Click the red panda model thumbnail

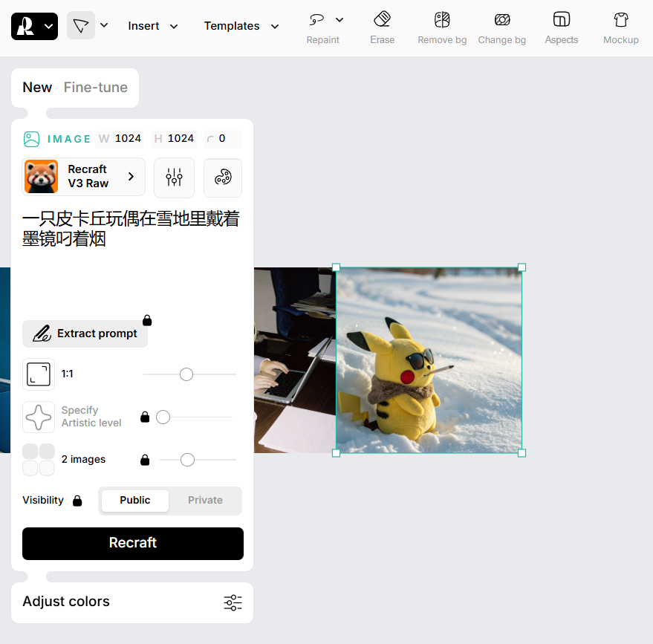(41, 177)
